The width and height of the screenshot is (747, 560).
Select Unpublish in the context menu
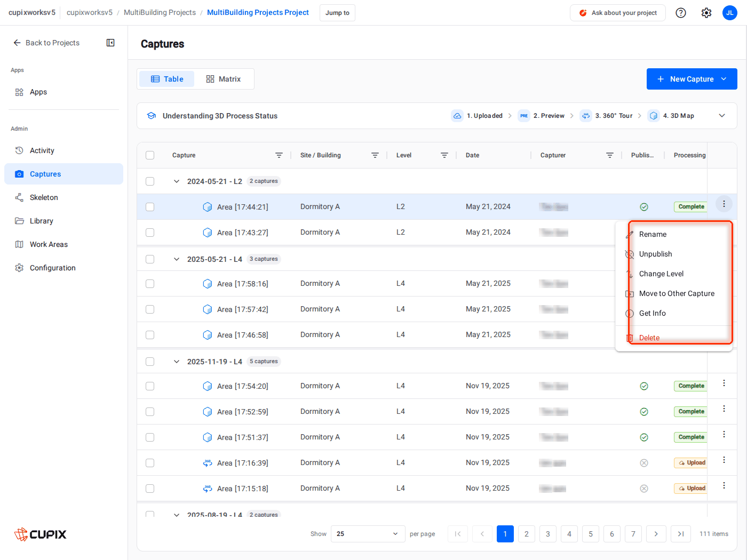tap(673, 254)
